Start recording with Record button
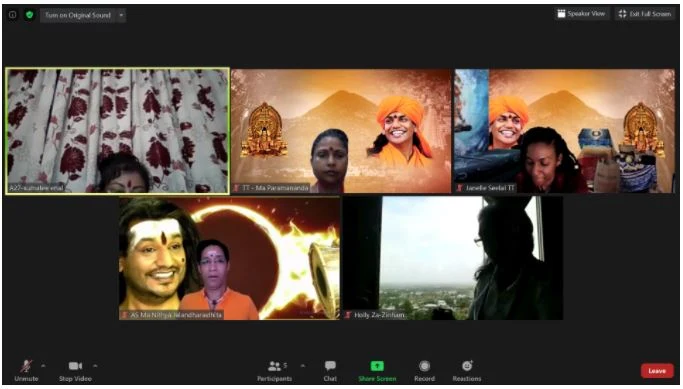This screenshot has height=389, width=683. coord(424,371)
